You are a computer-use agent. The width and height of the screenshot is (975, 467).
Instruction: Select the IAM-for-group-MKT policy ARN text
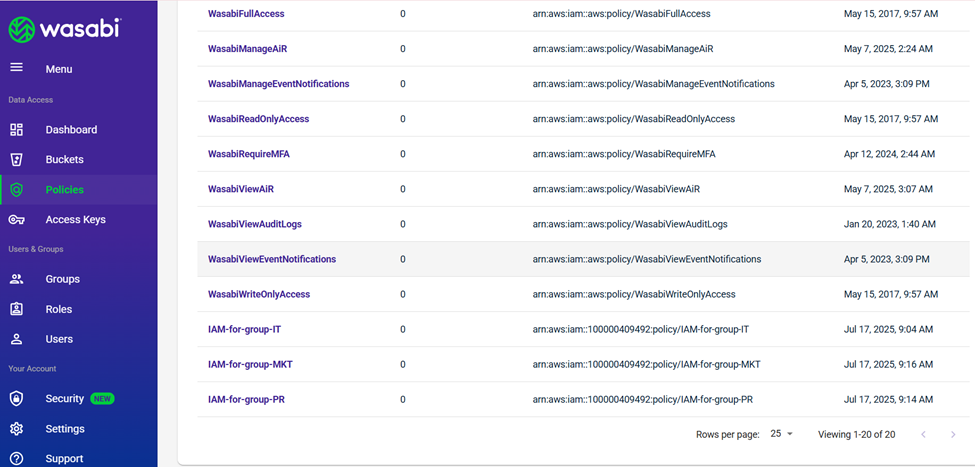tap(646, 364)
